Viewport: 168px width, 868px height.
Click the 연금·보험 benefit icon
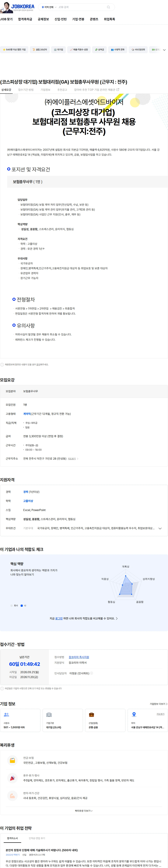click(12, 760)
